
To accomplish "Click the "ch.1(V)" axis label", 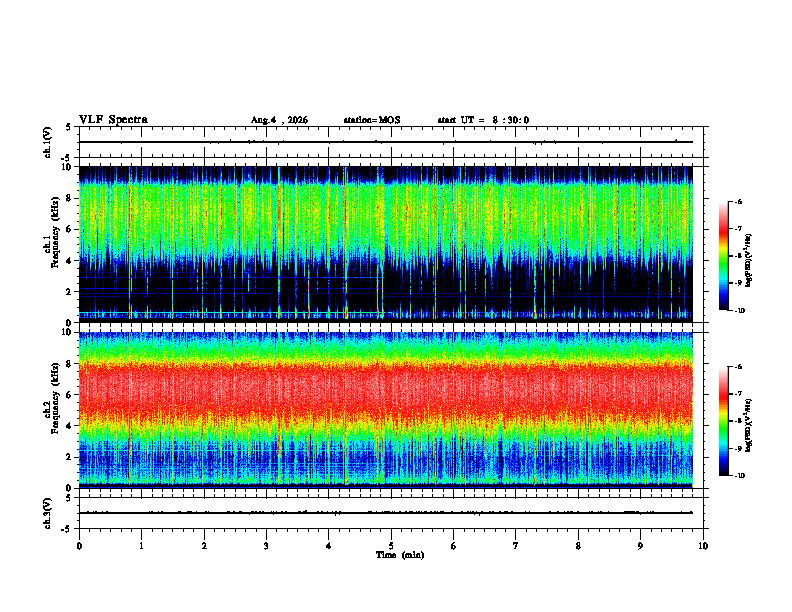I will click(x=47, y=142).
